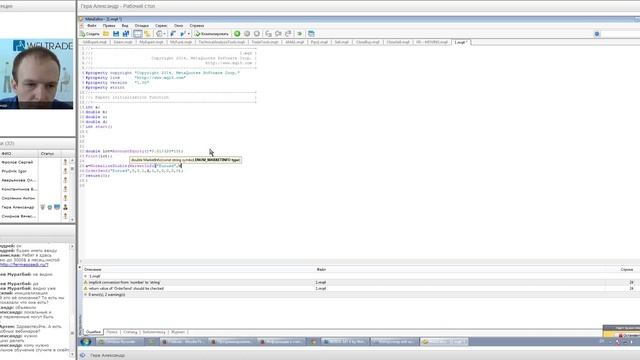
Task: Click the step into debug icon
Action: pos(268,34)
